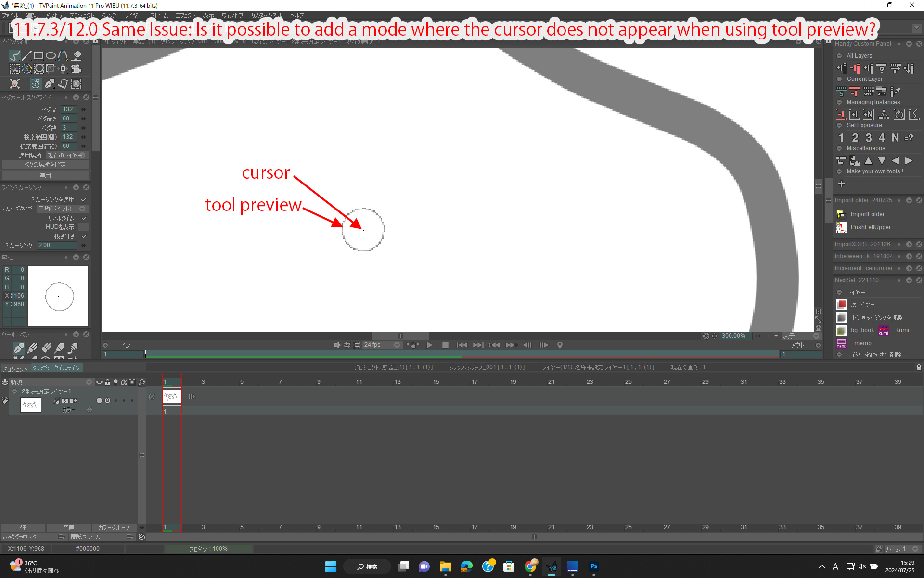The width and height of the screenshot is (924, 578).
Task: Select the ellipse shape tool
Action: 51,55
